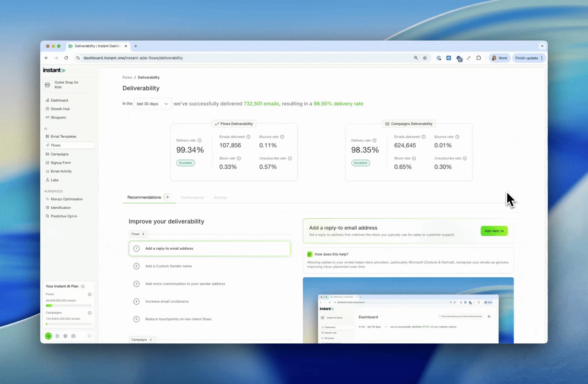Click the green Add reply to button
588x384 pixels.
[494, 231]
